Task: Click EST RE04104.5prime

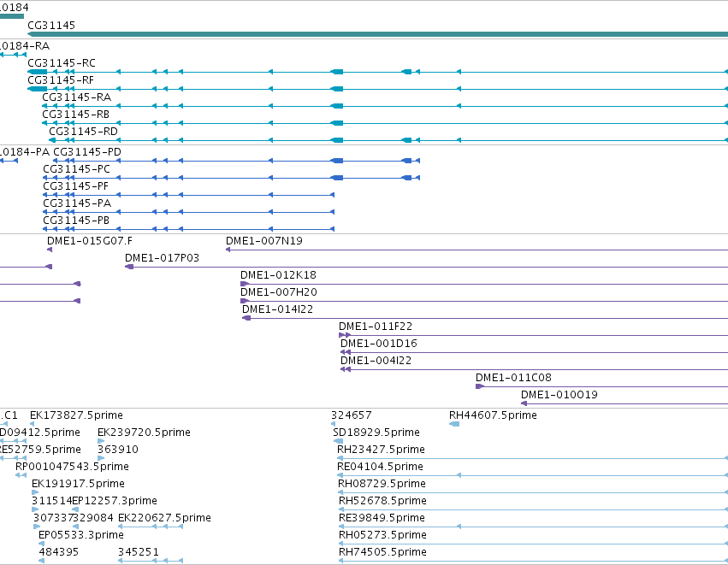Action: click(380, 467)
